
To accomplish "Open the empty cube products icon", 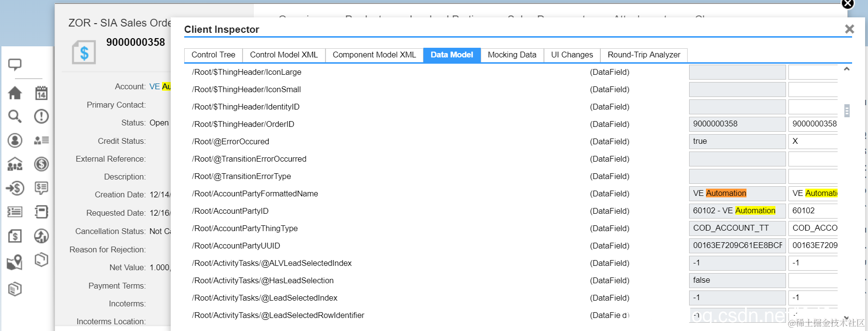I will (41, 260).
